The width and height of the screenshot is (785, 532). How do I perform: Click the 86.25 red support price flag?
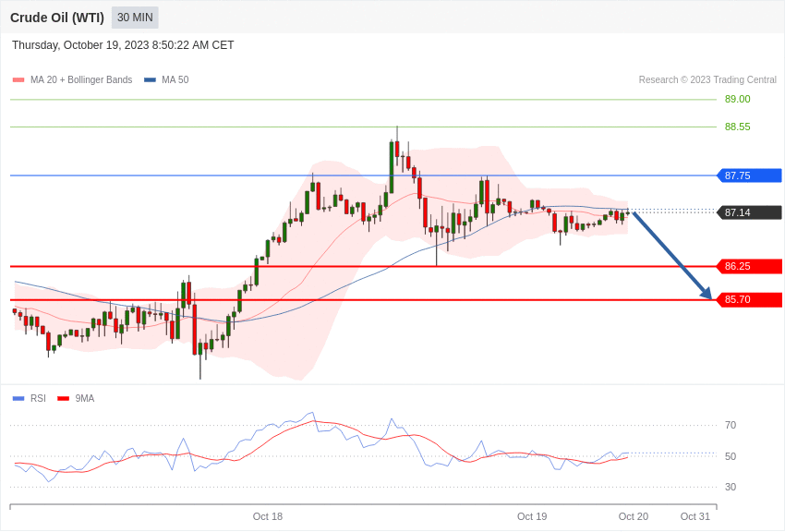coord(749,266)
